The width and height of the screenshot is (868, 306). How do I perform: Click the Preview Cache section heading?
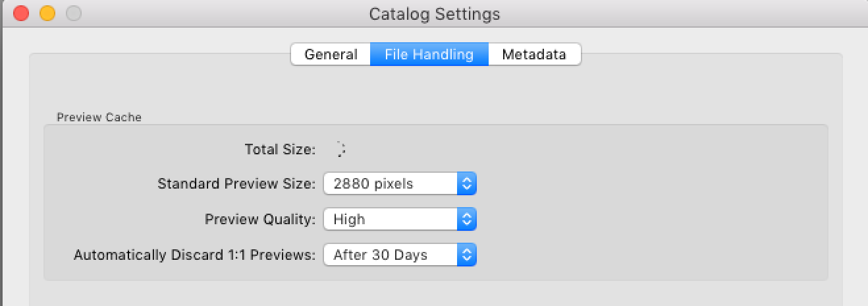[99, 117]
